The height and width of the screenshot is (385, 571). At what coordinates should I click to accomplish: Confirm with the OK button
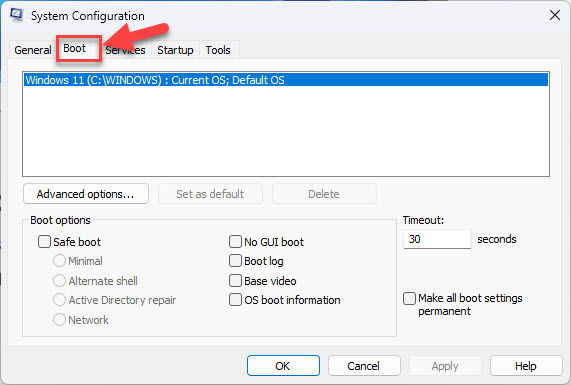click(x=283, y=366)
